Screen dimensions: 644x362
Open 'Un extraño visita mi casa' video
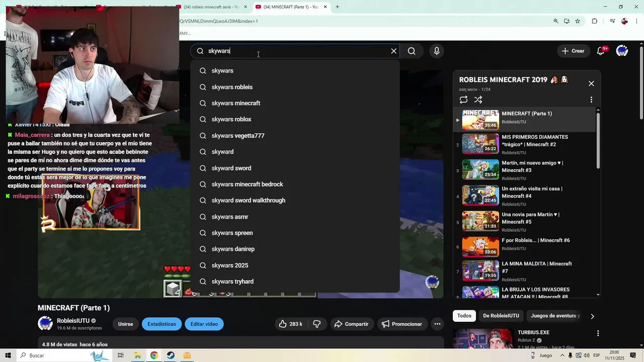click(523, 196)
